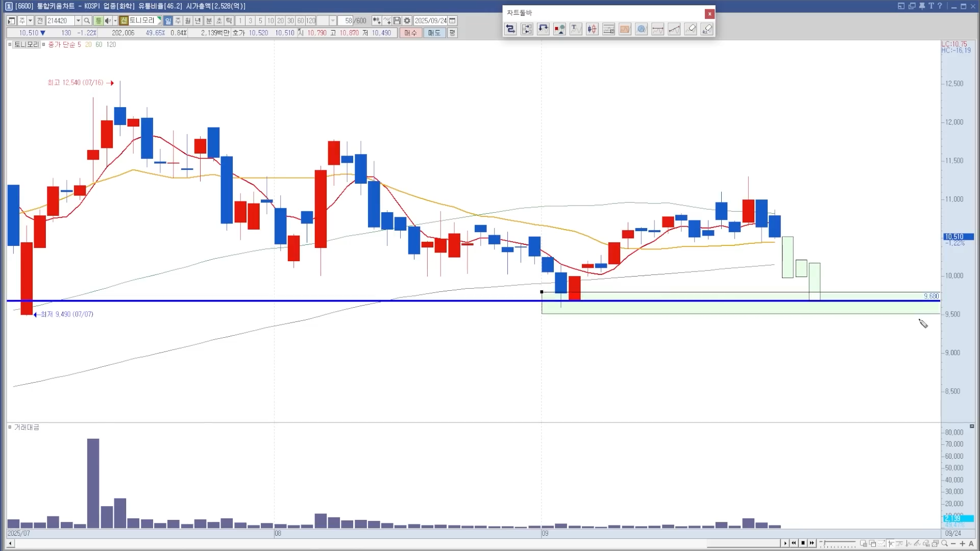Screen dimensions: 980x551
Task: Click the stock search magnifier icon
Action: coord(87,21)
